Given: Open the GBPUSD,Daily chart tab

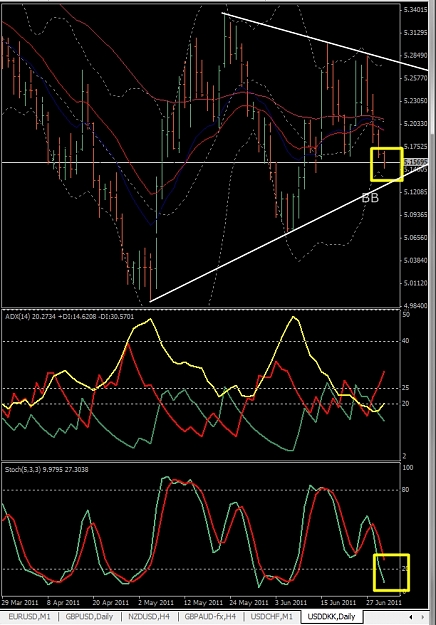Looking at the screenshot, I should pyautogui.click(x=89, y=616).
